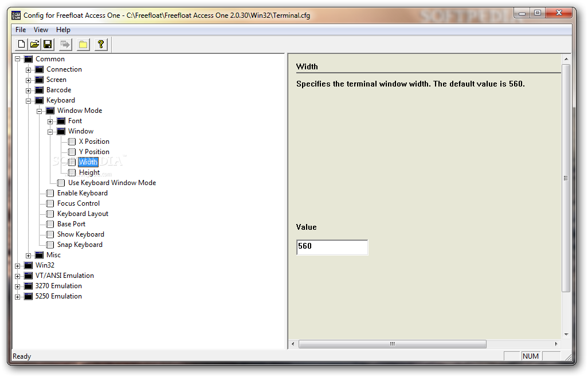Click the scroll right arrow in details pane
Image resolution: width=588 pixels, height=377 pixels.
[556, 344]
